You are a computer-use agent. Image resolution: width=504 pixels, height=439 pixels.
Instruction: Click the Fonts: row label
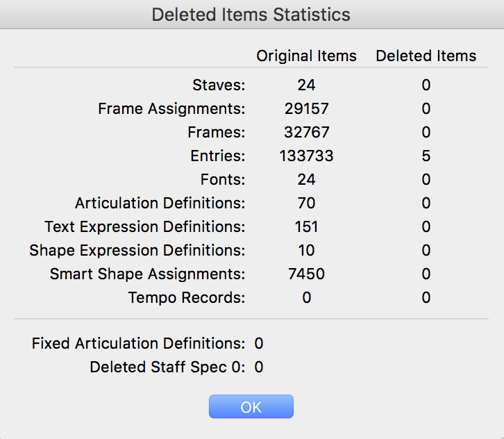pyautogui.click(x=223, y=179)
